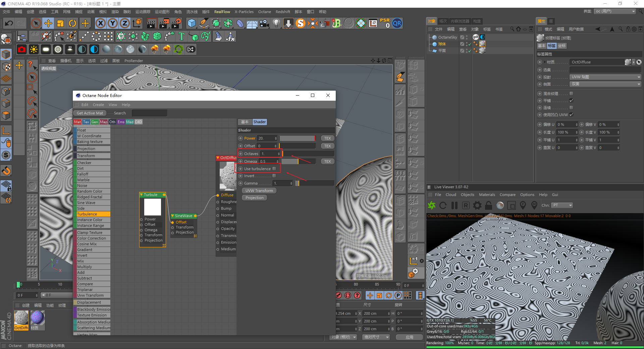Open the projection UVW mapping dropdown
The height and width of the screenshot is (349, 644).
[605, 77]
